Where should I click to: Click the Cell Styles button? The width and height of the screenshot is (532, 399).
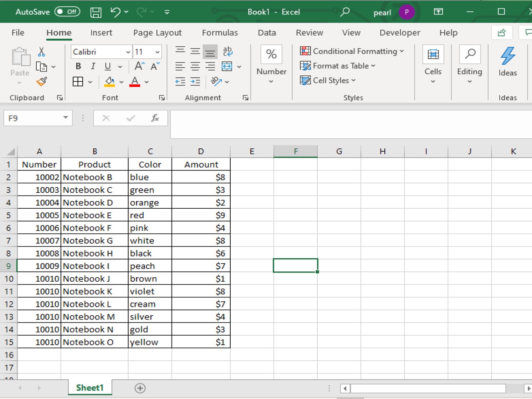coord(328,80)
